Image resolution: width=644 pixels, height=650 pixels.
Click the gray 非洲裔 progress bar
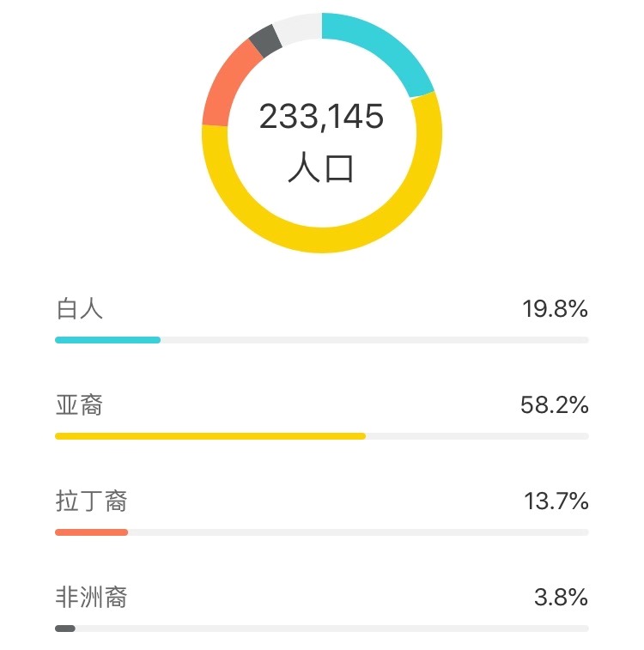point(65,629)
